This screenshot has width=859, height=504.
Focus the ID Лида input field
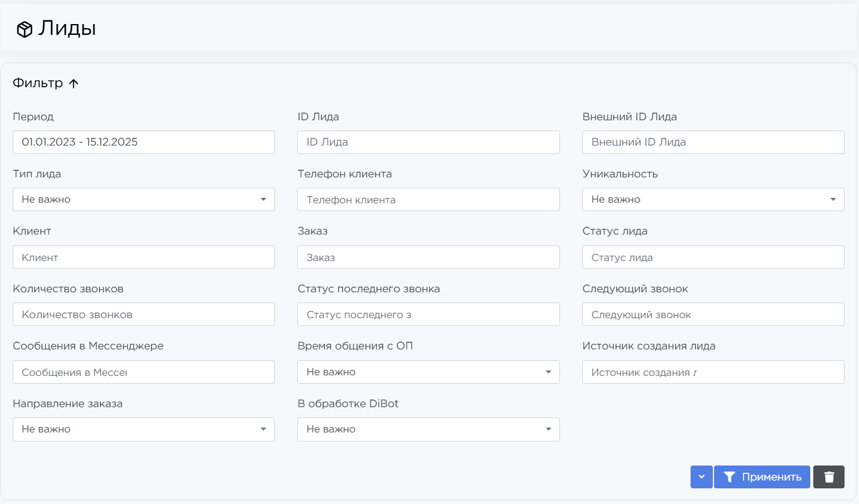428,142
